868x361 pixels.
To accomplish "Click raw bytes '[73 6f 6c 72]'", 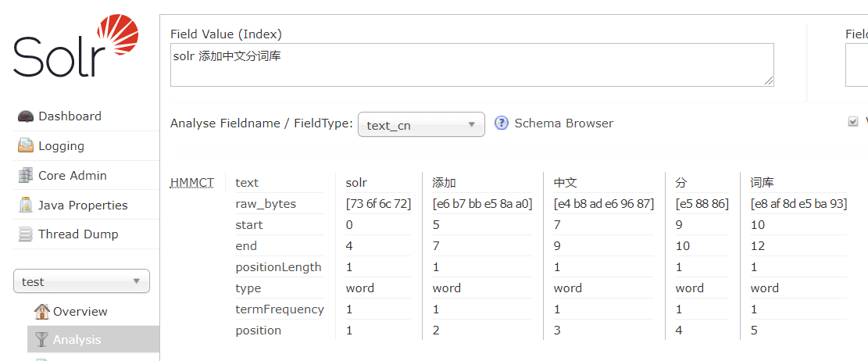I will tap(378, 204).
